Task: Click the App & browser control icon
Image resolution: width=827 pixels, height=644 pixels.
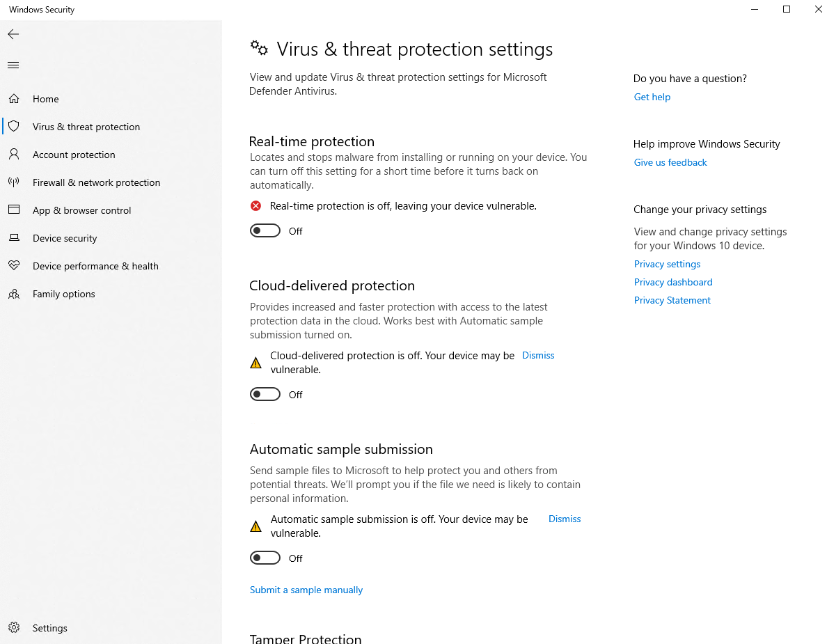Action: [x=14, y=210]
